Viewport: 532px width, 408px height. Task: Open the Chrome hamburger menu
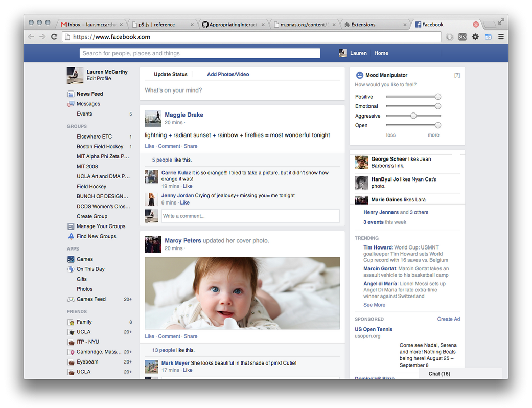pos(501,37)
